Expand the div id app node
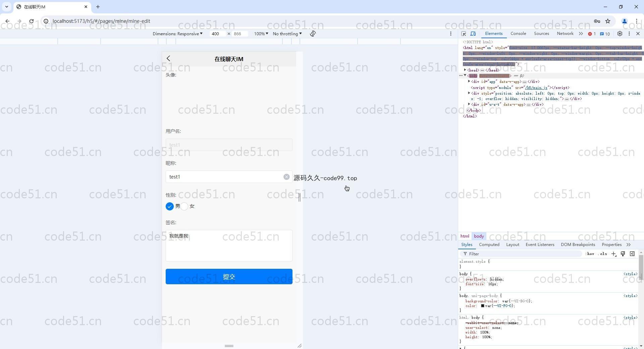 point(469,82)
